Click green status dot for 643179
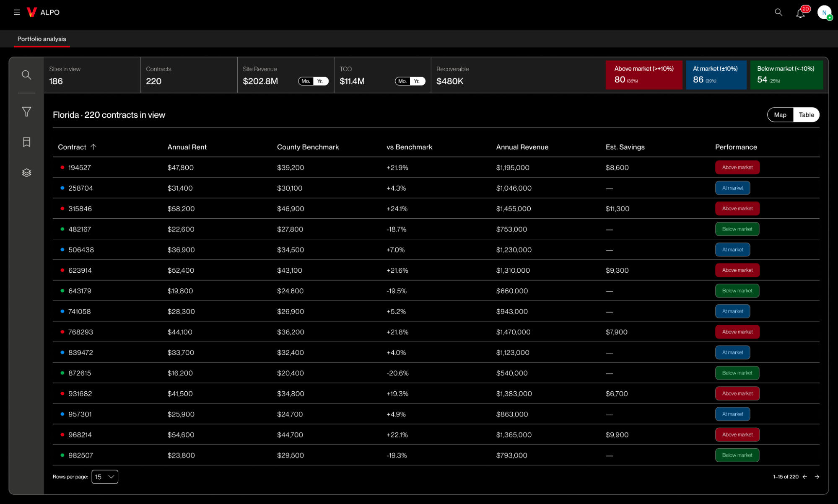This screenshot has width=838, height=504. tap(62, 291)
